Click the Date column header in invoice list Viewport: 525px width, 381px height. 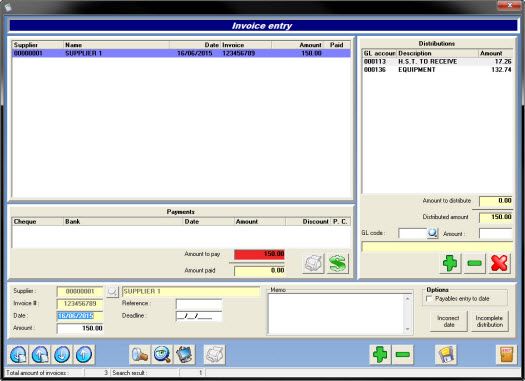[195, 45]
